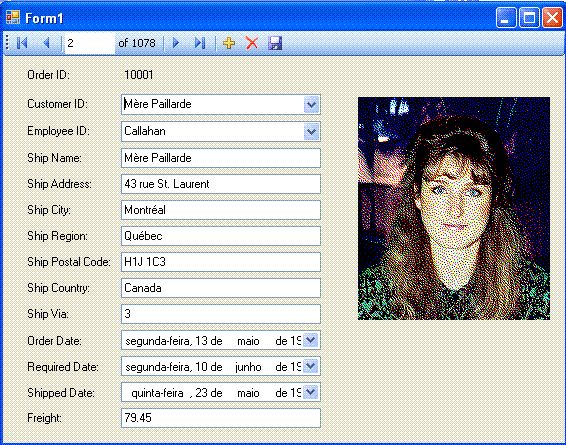Go to the first record

click(22, 43)
